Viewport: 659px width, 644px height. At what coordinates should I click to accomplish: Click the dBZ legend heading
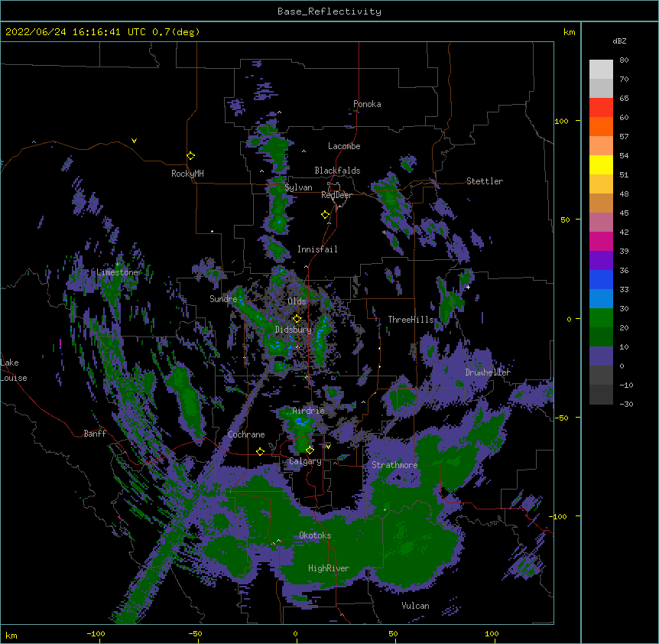tap(619, 41)
